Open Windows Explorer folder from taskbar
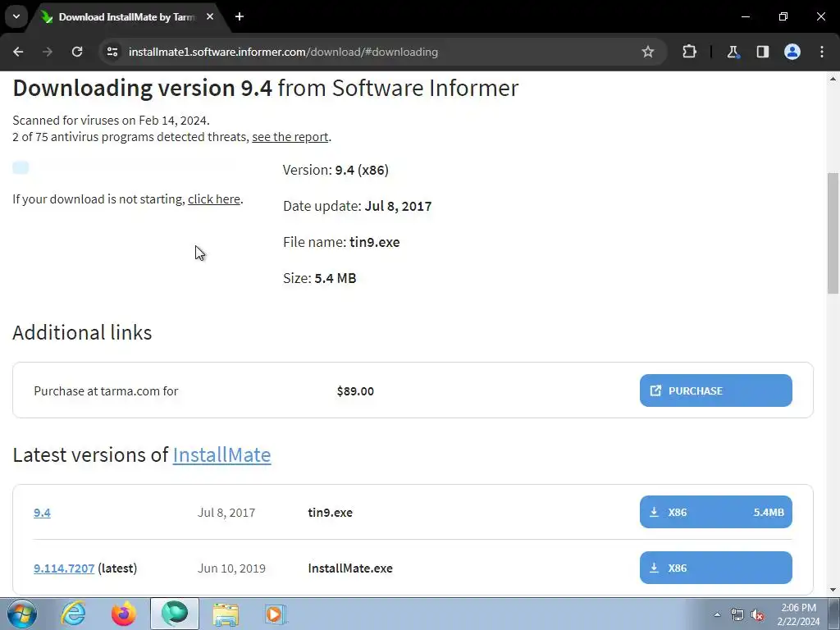The width and height of the screenshot is (840, 630). pyautogui.click(x=226, y=614)
